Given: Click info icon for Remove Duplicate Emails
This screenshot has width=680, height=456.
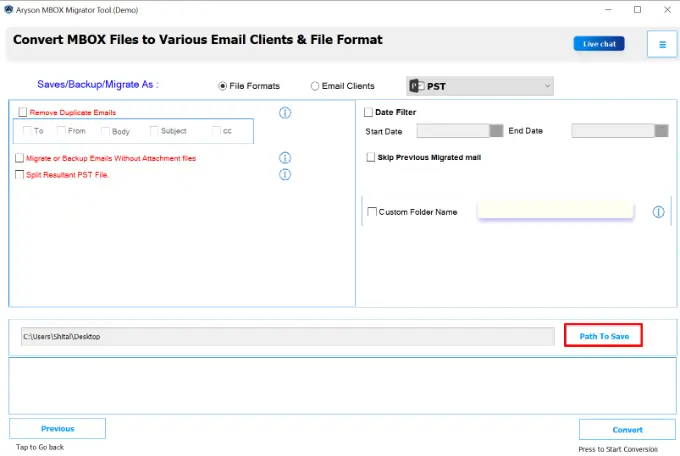Looking at the screenshot, I should pos(285,113).
